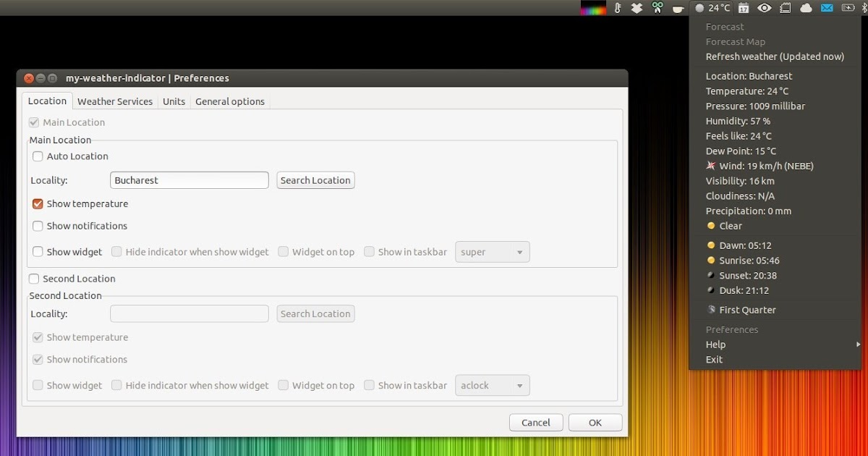This screenshot has height=456, width=868.
Task: Click the Caffeine coffee cup tray icon
Action: click(x=678, y=8)
